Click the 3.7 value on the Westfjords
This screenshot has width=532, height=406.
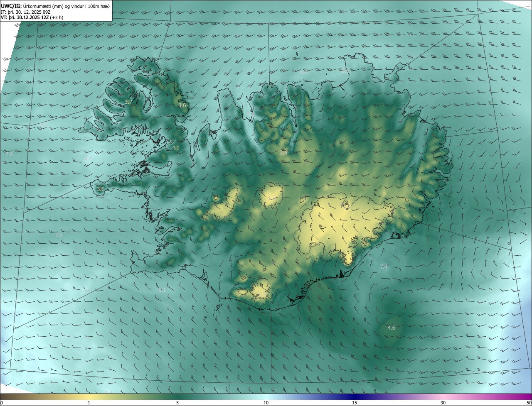[128, 102]
